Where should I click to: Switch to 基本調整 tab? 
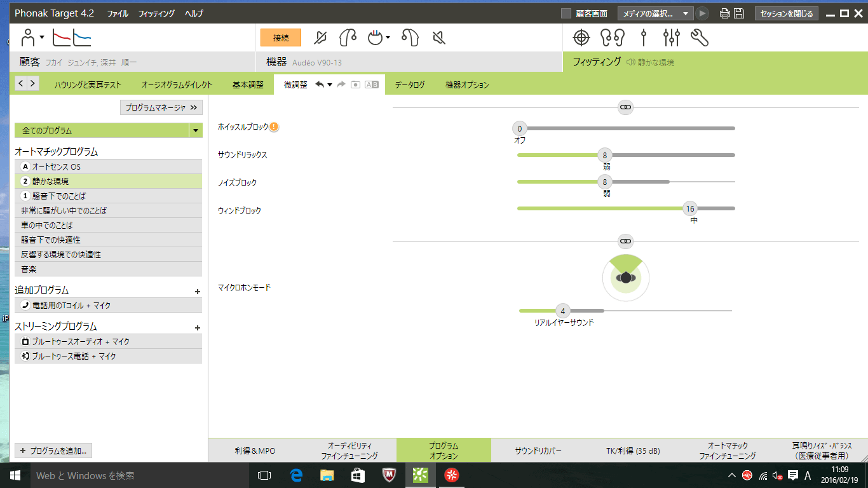click(248, 85)
